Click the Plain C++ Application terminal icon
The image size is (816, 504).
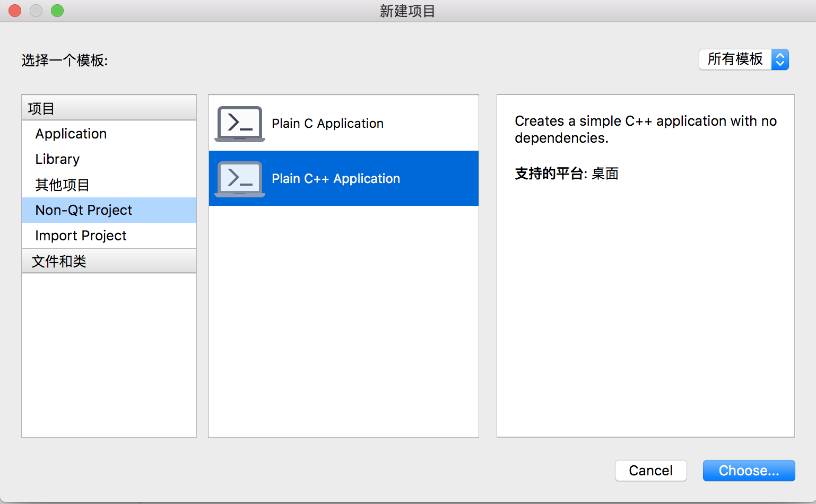click(239, 178)
